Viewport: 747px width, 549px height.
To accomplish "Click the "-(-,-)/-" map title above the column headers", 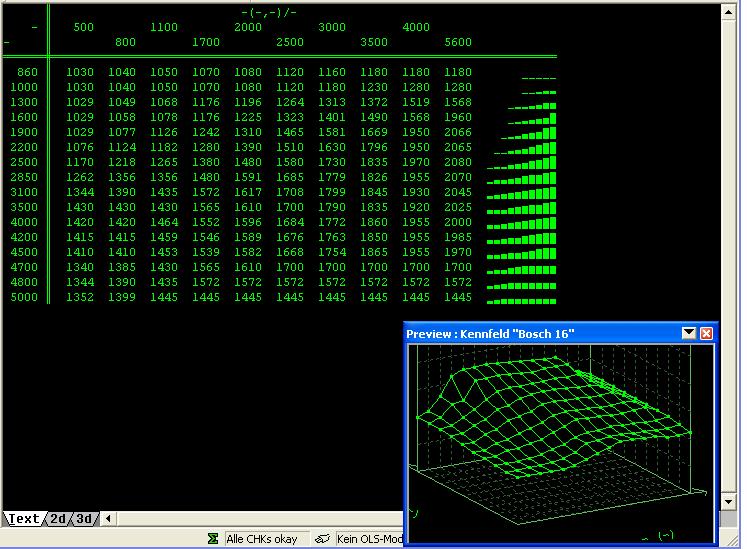I will [x=269, y=12].
